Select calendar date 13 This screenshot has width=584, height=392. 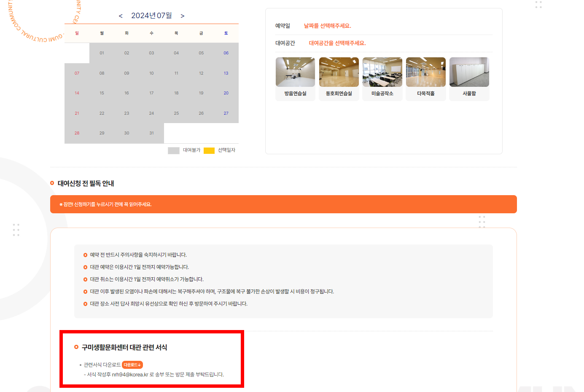(x=226, y=73)
